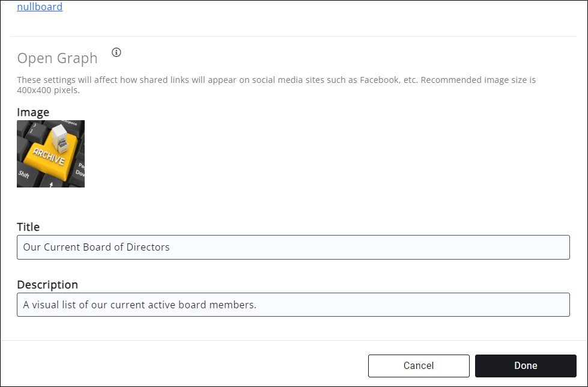
Task: Click the nullboard hyperlink at top
Action: pyautogui.click(x=40, y=7)
